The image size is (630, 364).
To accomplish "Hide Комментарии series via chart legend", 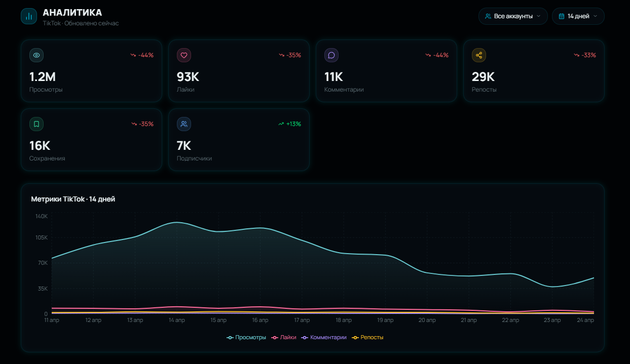I will click(324, 337).
